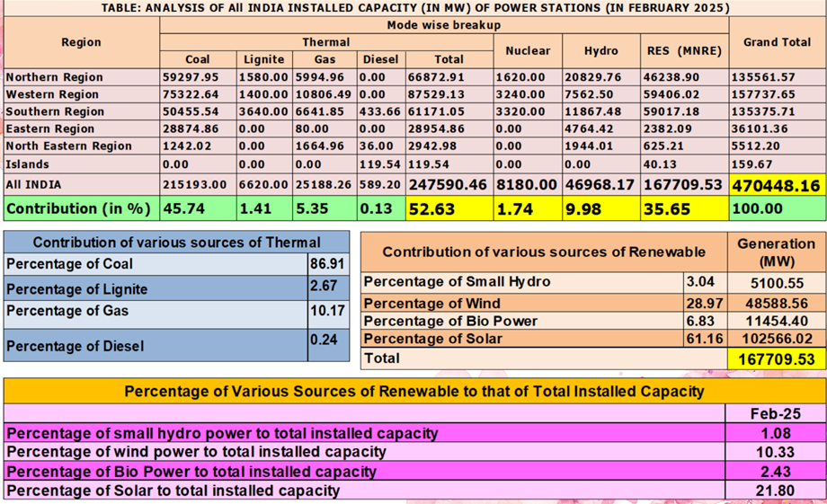Click the Nuclear column header
This screenshot has height=504, width=827.
click(527, 50)
